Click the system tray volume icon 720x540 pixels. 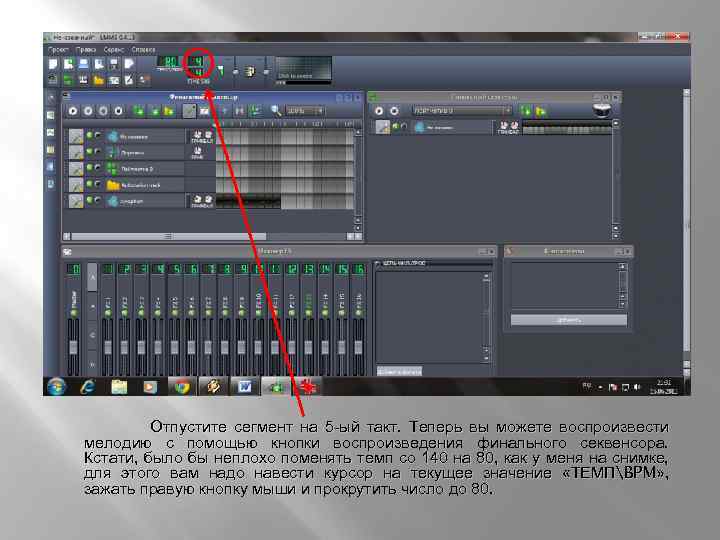click(637, 388)
